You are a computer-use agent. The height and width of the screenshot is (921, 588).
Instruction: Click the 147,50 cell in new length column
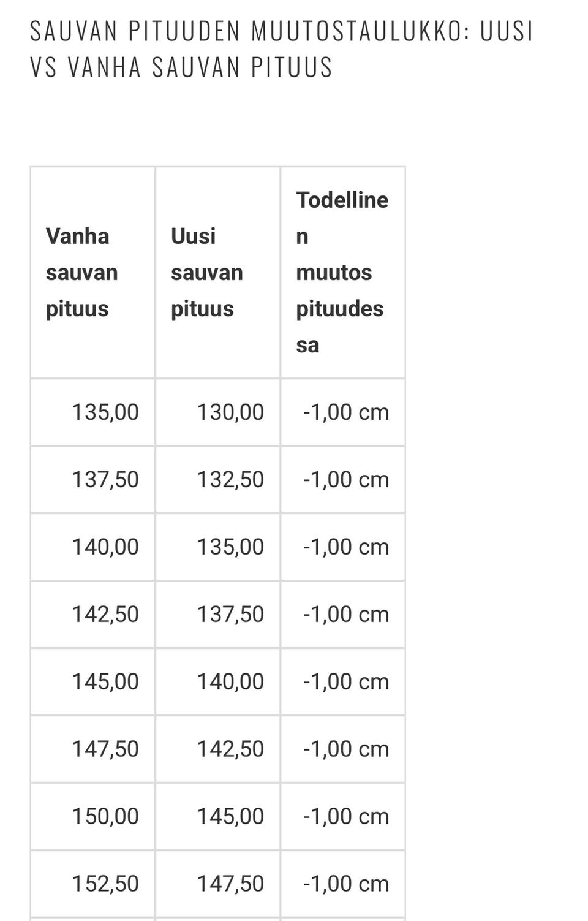pos(230,884)
